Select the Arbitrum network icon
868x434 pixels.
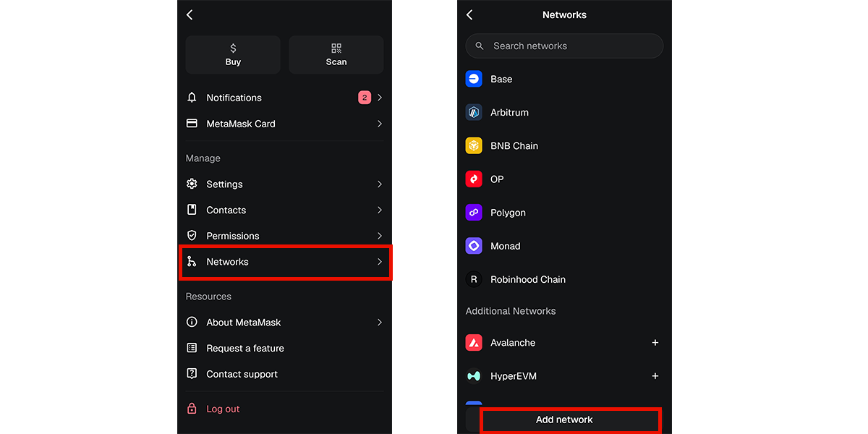(474, 112)
